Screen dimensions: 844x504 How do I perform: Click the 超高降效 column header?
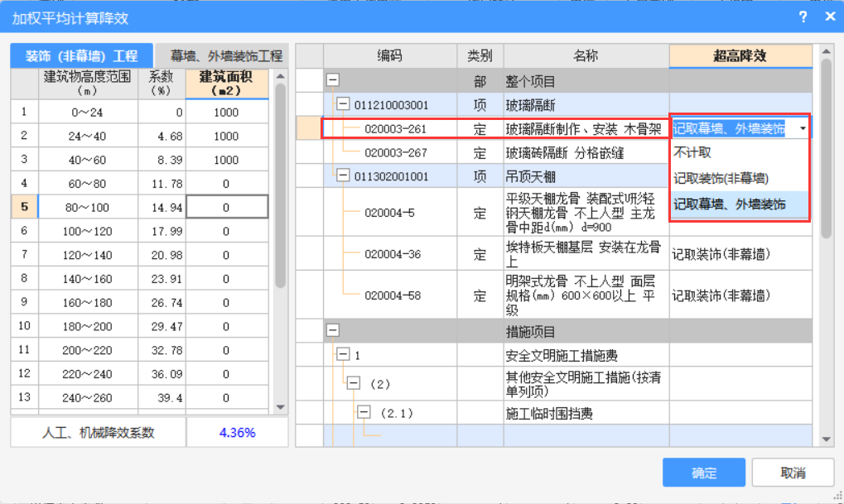(740, 56)
